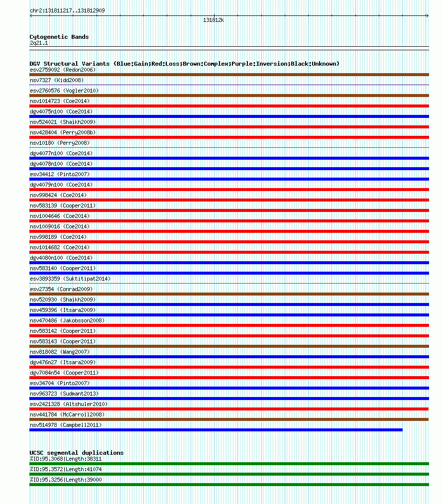Image resolution: width=443 pixels, height=504 pixels.
Task: Open nsv514978 (Campbell2011) variant
Action: pos(66,425)
